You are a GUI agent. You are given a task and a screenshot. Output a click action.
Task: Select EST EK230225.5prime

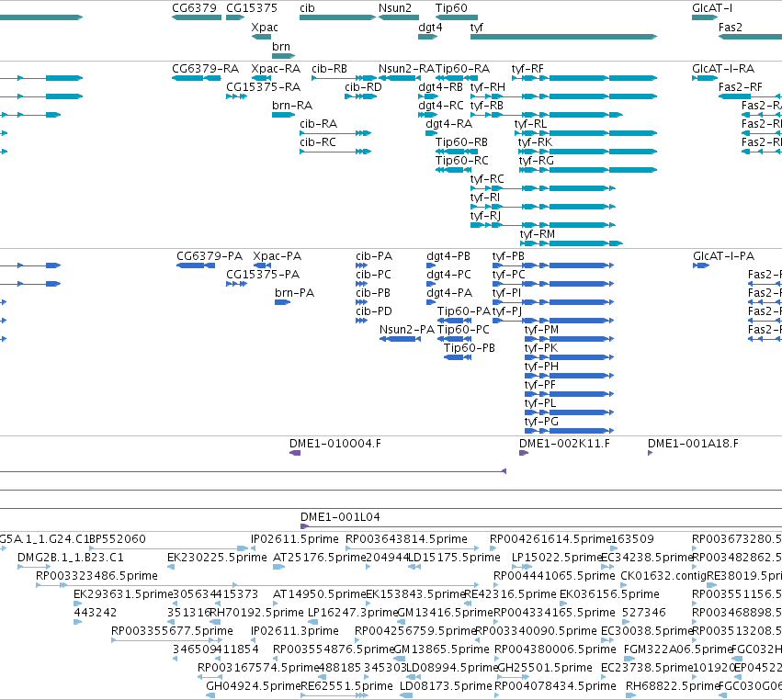tap(170, 567)
